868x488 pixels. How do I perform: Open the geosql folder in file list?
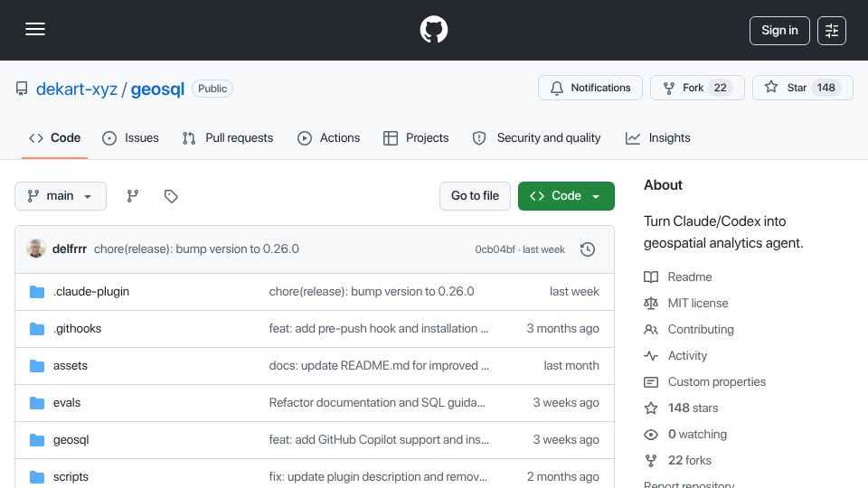(x=71, y=440)
